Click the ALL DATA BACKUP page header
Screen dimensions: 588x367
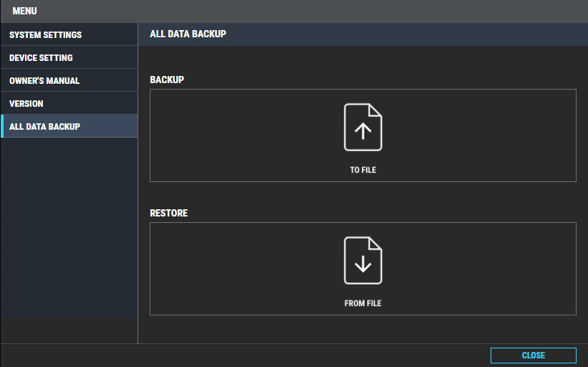188,34
